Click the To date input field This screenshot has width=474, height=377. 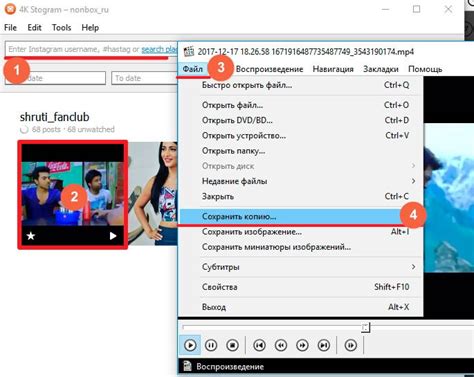[144, 78]
